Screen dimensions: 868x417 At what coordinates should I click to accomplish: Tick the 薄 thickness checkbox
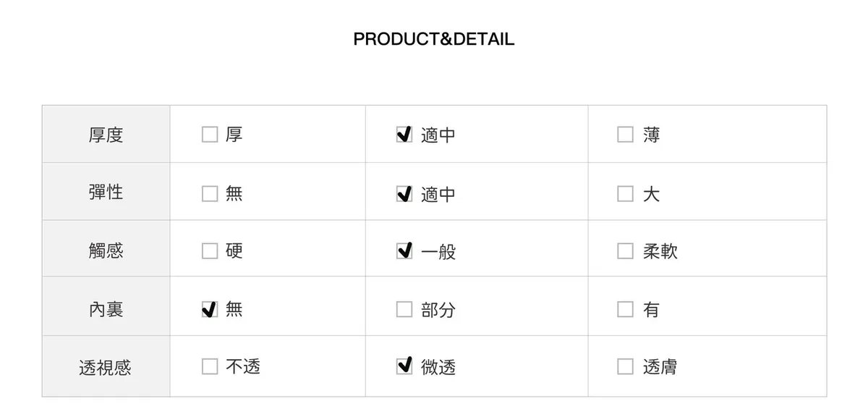pos(625,135)
